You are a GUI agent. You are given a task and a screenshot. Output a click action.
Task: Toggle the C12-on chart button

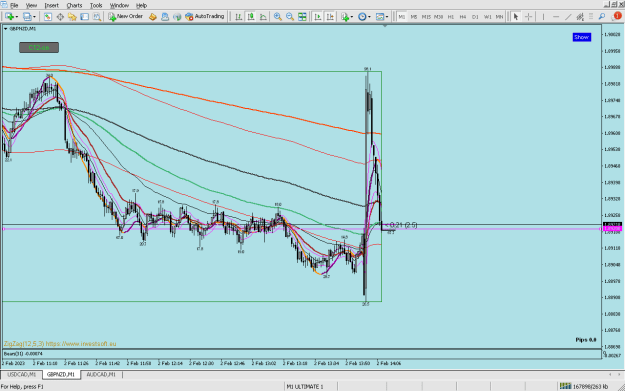click(x=39, y=47)
